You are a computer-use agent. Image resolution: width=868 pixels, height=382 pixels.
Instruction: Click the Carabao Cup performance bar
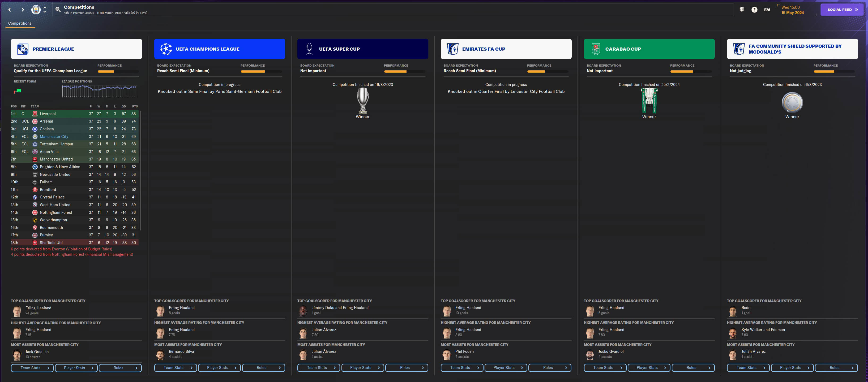[691, 71]
